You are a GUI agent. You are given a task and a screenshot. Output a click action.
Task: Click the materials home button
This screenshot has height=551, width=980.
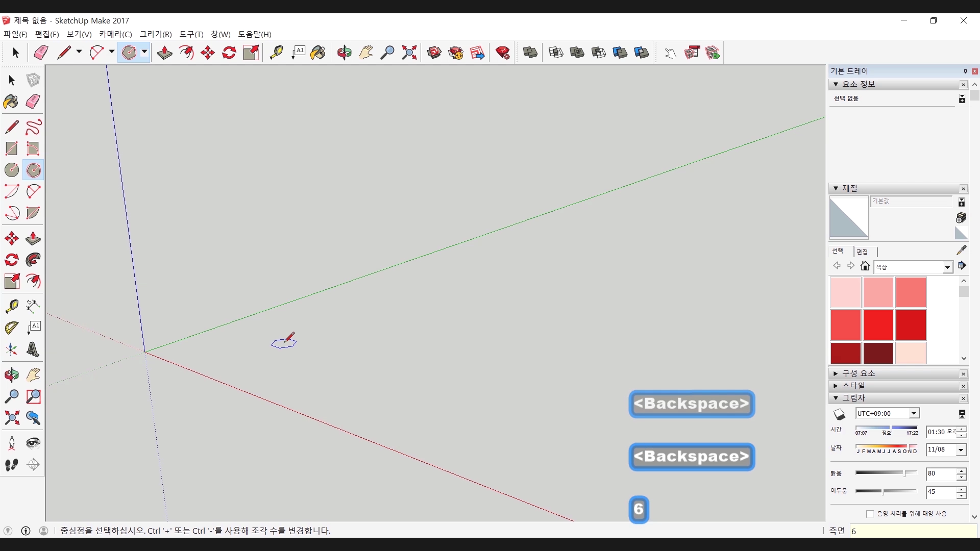pyautogui.click(x=865, y=266)
